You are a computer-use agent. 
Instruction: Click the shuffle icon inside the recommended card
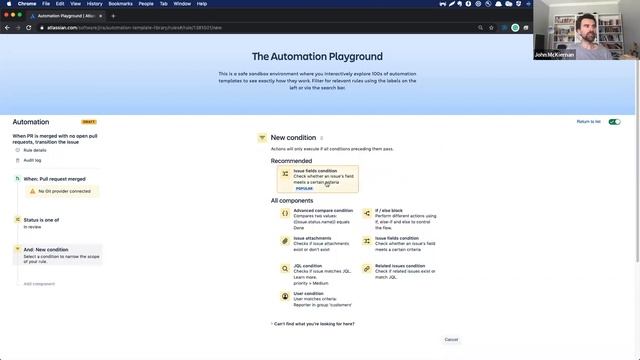[285, 174]
